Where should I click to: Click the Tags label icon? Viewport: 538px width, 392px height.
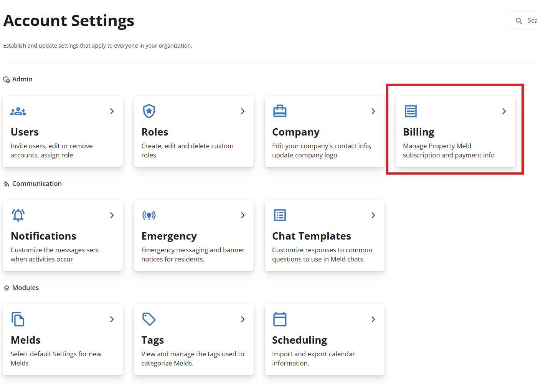click(x=149, y=319)
